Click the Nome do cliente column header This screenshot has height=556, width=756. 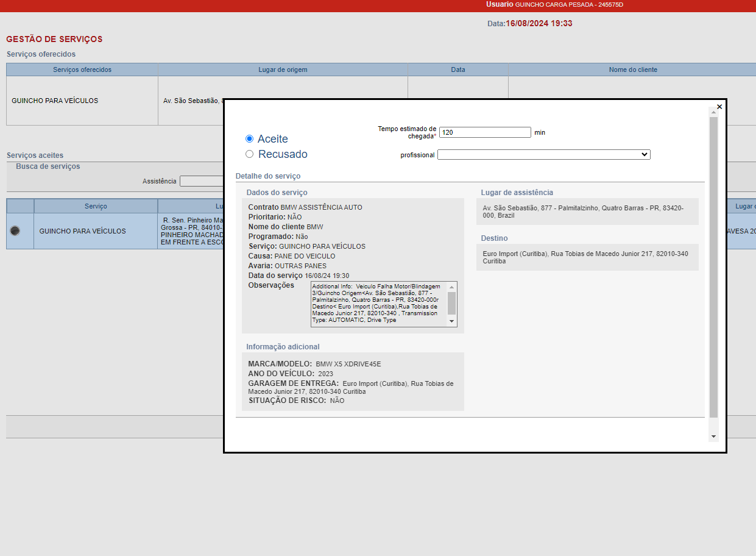coord(632,69)
